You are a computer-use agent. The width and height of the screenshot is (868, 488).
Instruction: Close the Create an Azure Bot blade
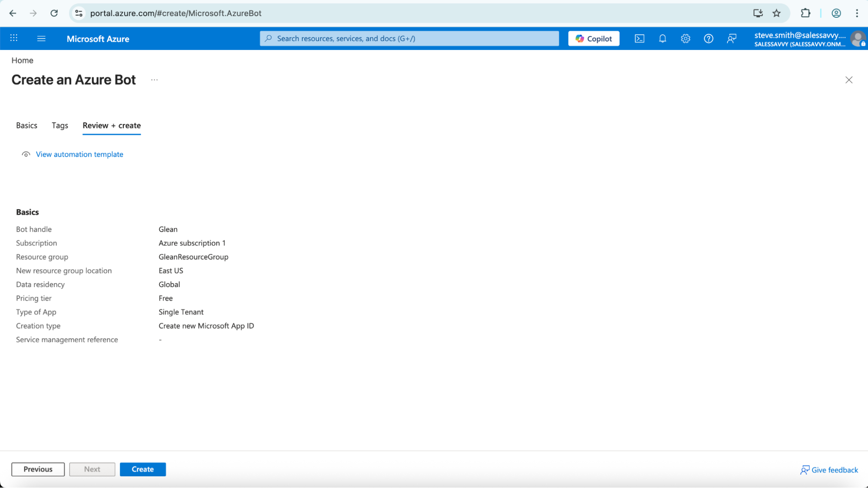848,80
